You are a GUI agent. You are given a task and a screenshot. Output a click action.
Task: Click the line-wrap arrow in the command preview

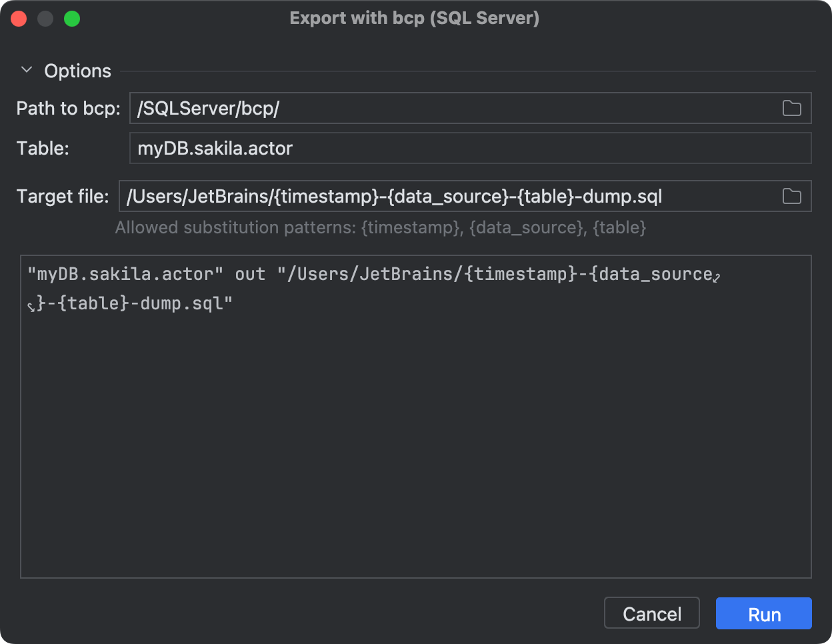tap(718, 277)
